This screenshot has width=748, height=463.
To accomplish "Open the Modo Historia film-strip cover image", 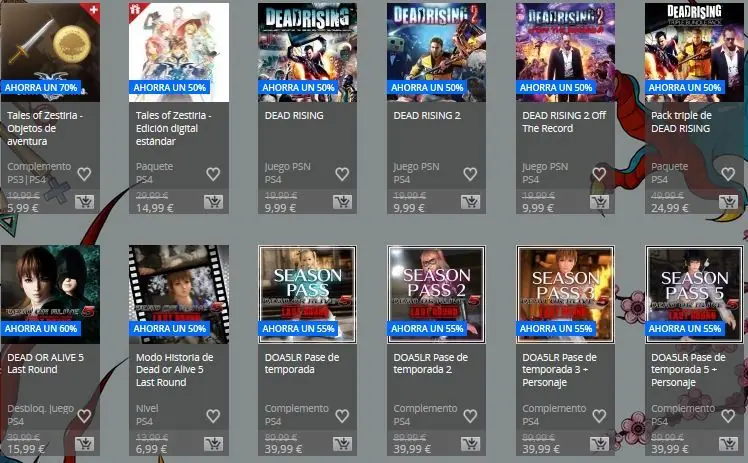I will pos(179,294).
